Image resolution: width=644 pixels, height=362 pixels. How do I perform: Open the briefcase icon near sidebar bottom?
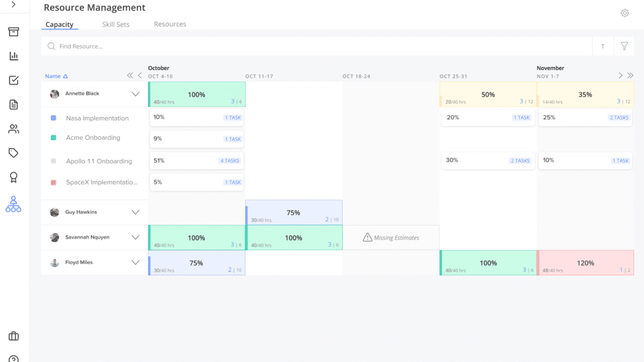point(13,336)
